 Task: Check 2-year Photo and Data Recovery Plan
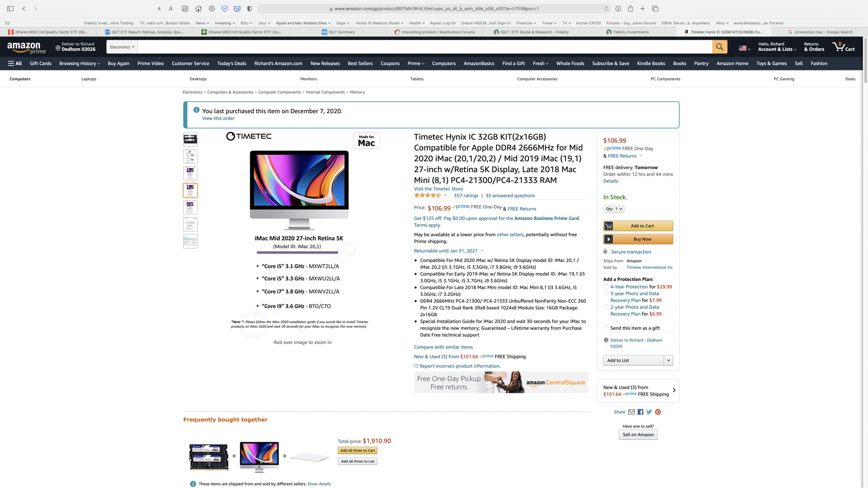[606, 307]
